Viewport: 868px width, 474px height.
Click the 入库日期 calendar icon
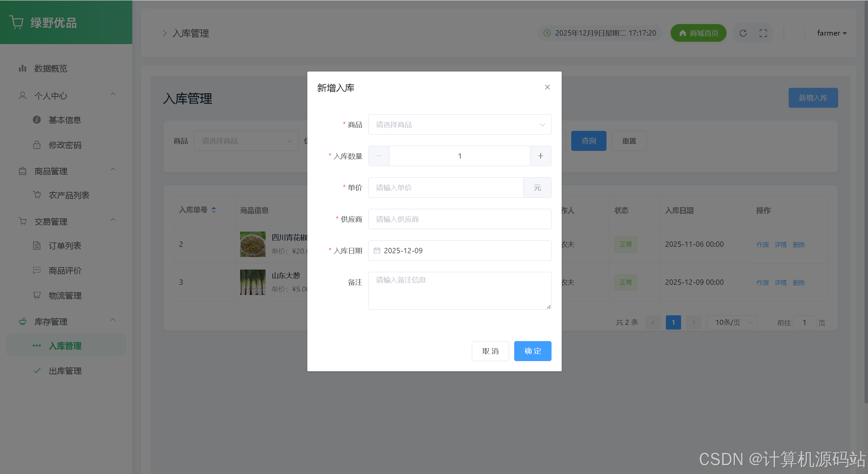click(377, 251)
